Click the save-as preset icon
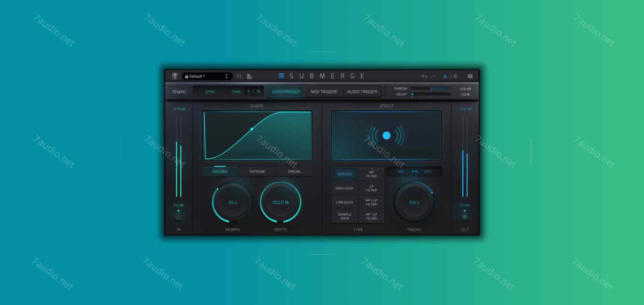This screenshot has height=305, width=644. (x=249, y=77)
